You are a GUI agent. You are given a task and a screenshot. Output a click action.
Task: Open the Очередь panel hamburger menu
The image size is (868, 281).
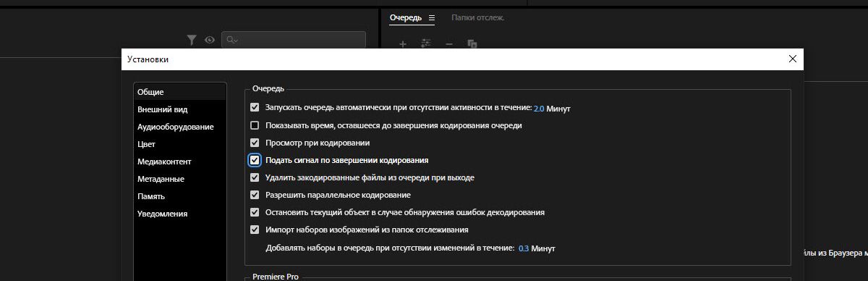[432, 17]
